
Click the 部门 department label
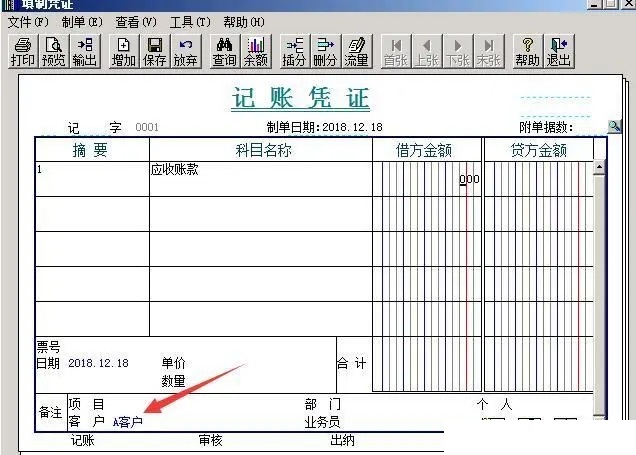[x=323, y=404]
